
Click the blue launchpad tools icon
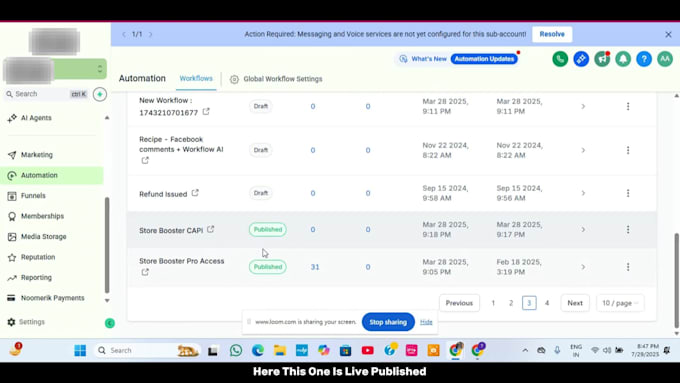[581, 59]
